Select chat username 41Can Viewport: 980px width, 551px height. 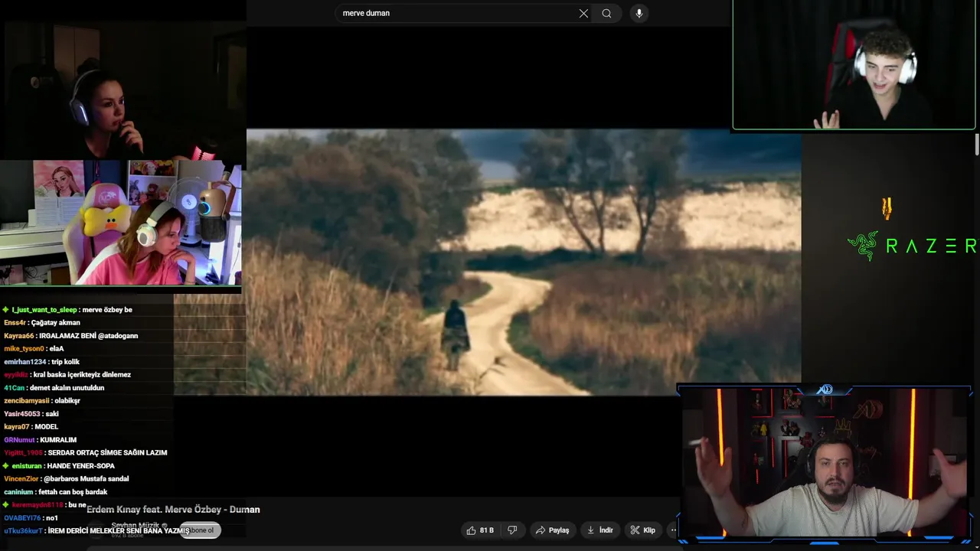tap(15, 388)
